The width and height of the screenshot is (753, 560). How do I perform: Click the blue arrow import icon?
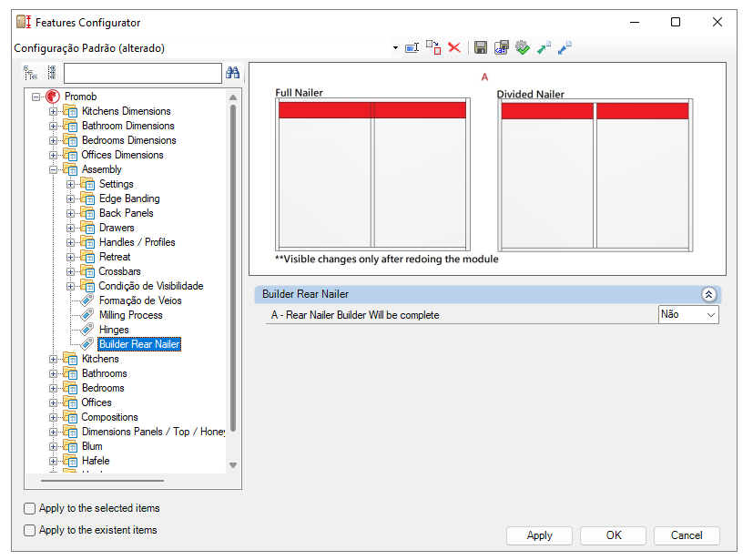point(565,47)
